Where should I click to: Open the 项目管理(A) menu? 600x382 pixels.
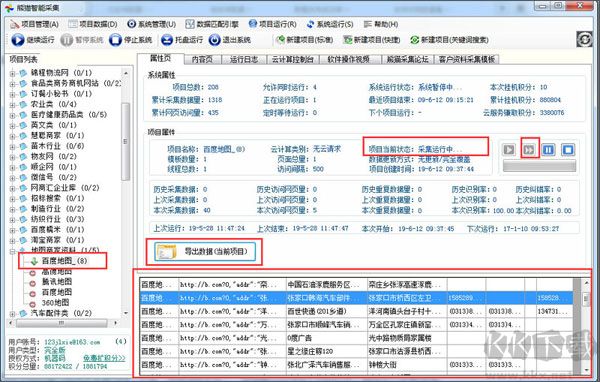34,24
